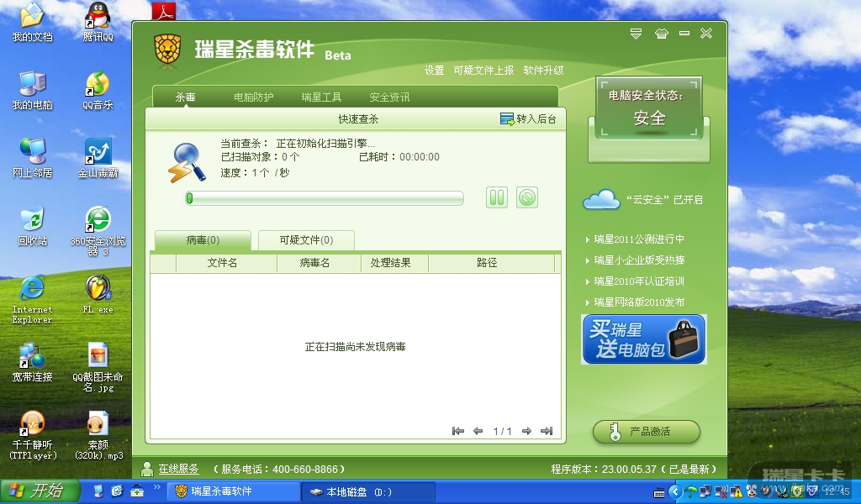
Task: Go to next results page
Action: click(526, 431)
